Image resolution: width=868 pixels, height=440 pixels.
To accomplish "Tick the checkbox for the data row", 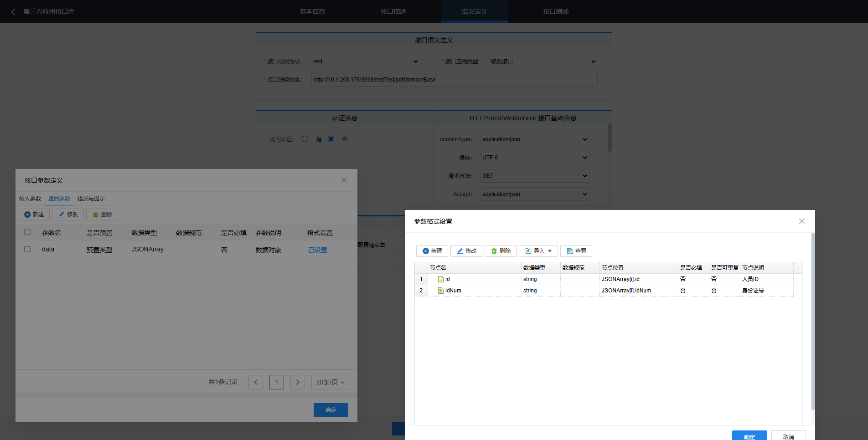I will pos(27,249).
